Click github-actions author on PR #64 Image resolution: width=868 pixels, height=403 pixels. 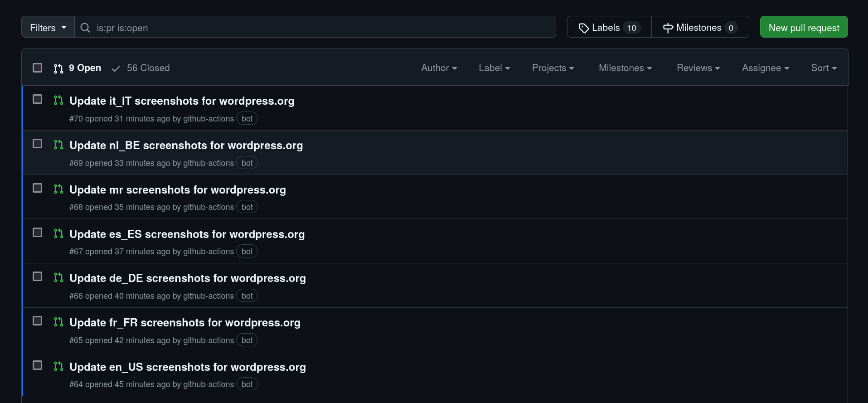[x=209, y=384]
